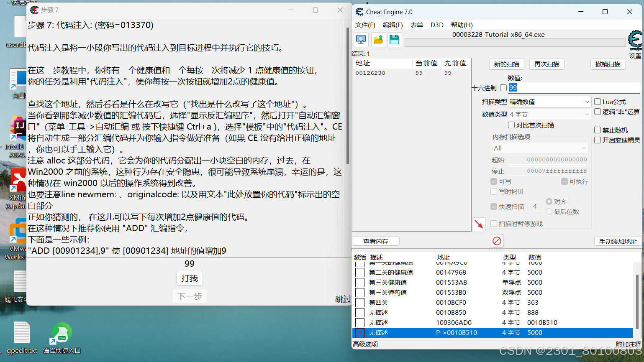This screenshot has width=644, height=362.
Task: Activate the 第四关 row checkbox
Action: (360, 303)
